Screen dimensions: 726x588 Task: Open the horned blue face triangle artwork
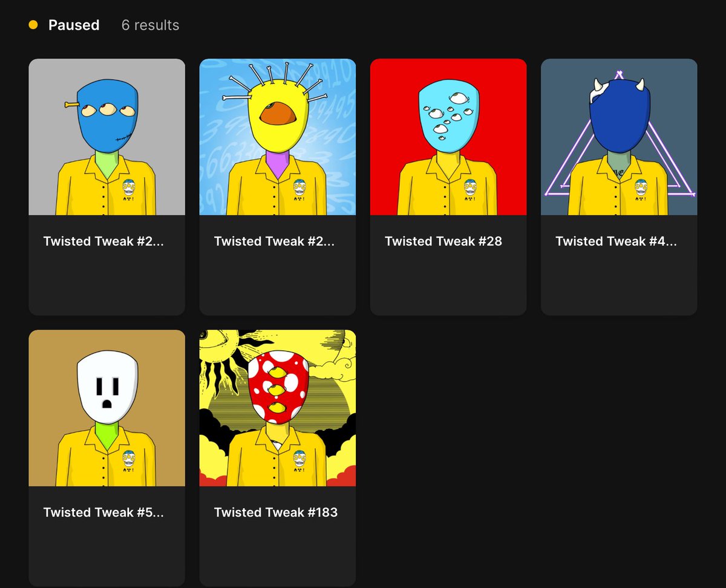pyautogui.click(x=619, y=137)
